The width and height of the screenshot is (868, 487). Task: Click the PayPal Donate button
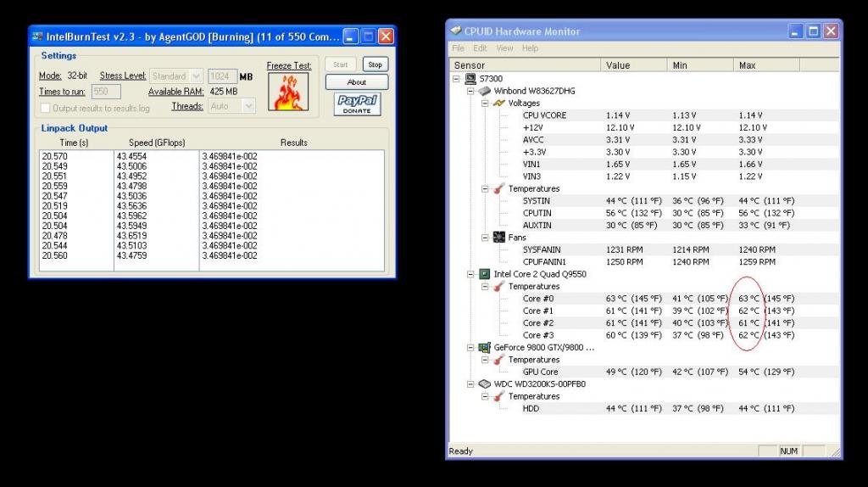point(357,104)
